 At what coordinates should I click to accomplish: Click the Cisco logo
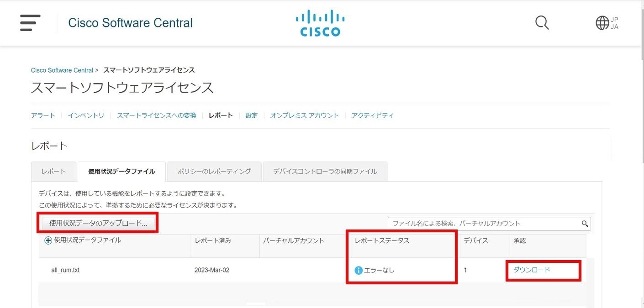tap(320, 22)
